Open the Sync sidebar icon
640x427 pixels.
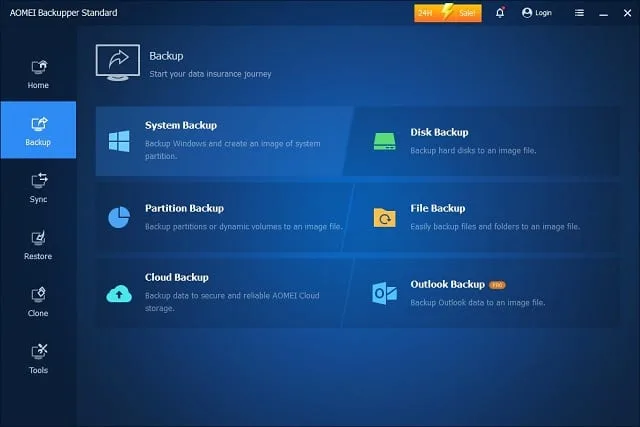point(39,181)
